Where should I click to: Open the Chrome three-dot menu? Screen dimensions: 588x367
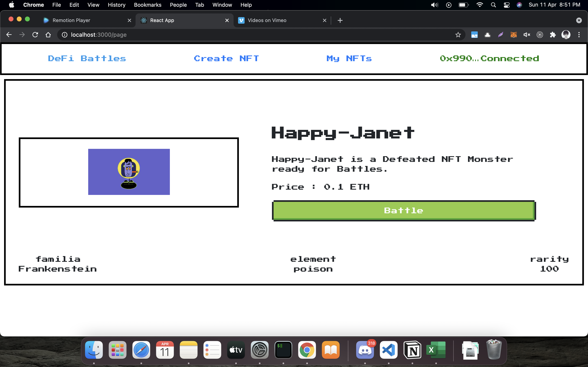[579, 35]
